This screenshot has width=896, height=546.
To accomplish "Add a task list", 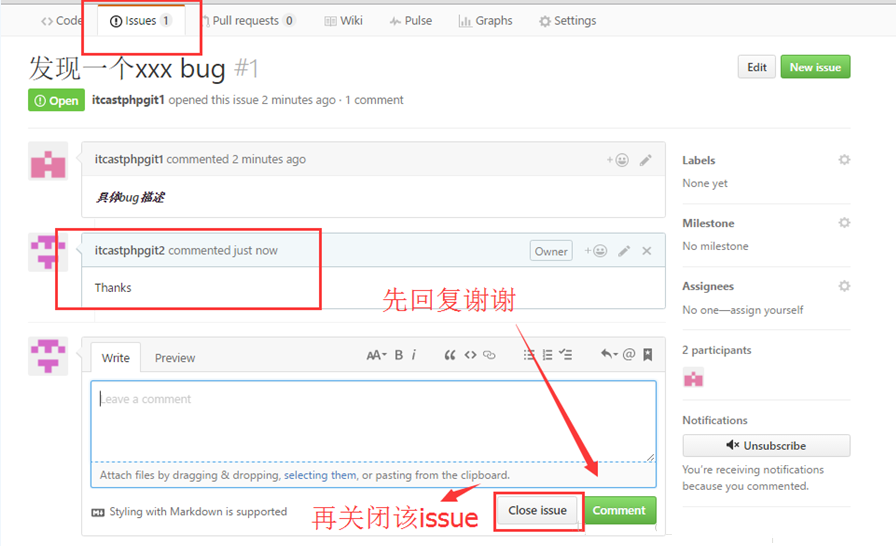I will tap(565, 355).
